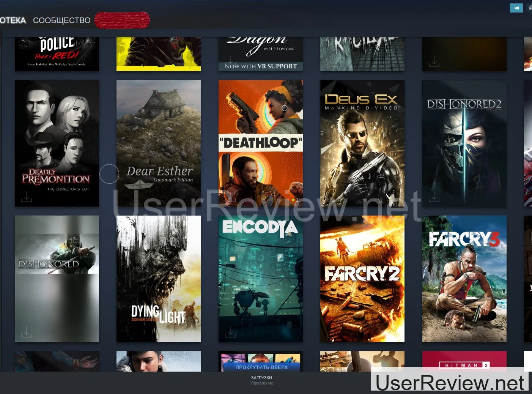Click download icon on first Dishonored cover
The width and height of the screenshot is (532, 394).
tap(27, 332)
